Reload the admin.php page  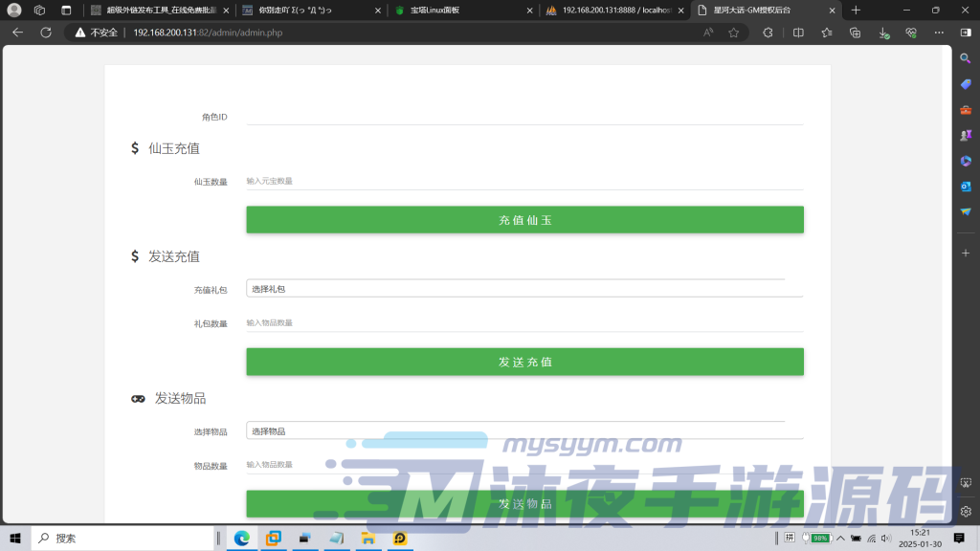click(x=45, y=32)
